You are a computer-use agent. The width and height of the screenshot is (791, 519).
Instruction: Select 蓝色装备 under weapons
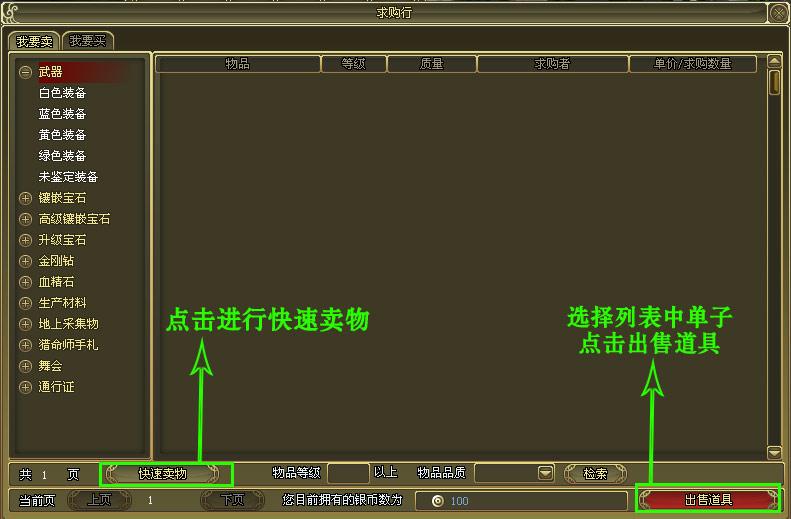point(62,114)
